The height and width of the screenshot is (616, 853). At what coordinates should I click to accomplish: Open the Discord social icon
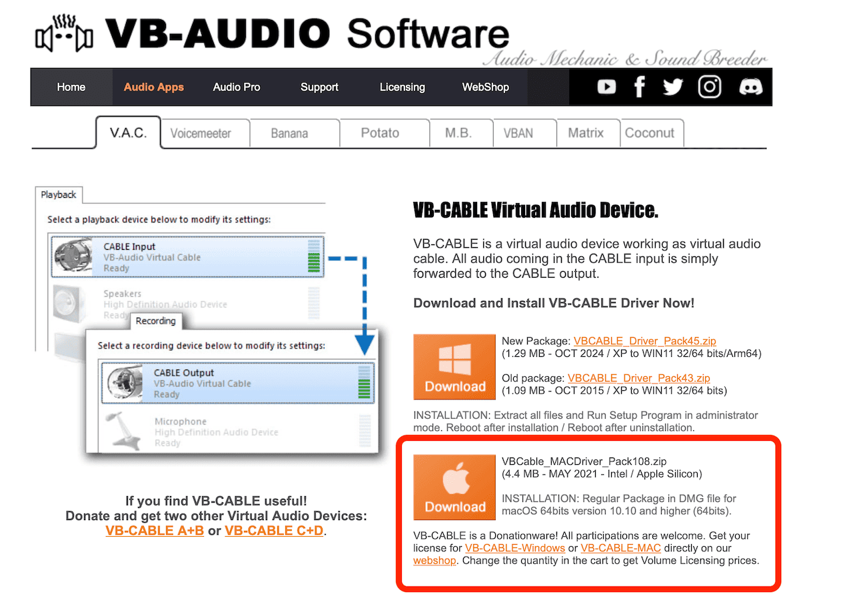click(x=751, y=87)
